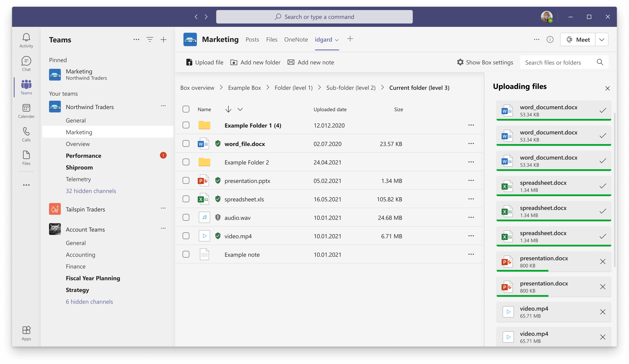Open the Meet button dropdown arrow
Screen dimensions: 629x364
tap(602, 40)
